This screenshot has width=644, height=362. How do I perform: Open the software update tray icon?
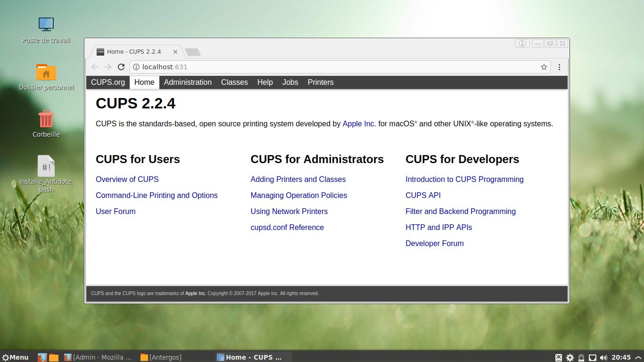570,357
